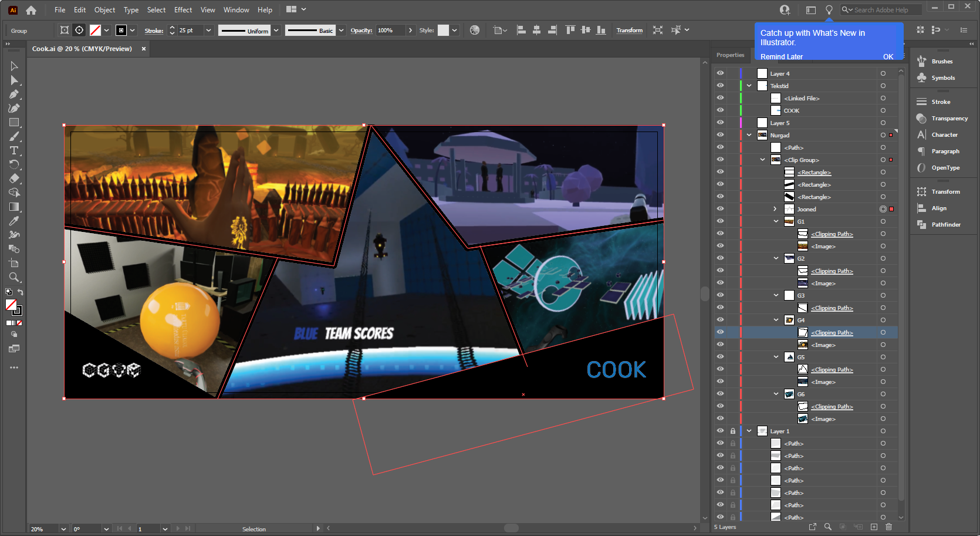Open the Transform link in control bar
The width and height of the screenshot is (980, 536).
click(630, 31)
